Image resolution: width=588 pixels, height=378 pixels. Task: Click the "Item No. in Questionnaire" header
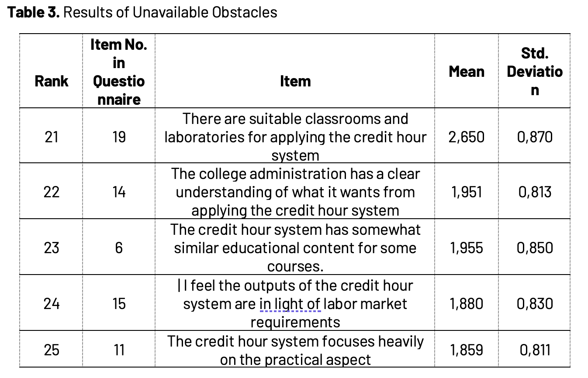pyautogui.click(x=118, y=72)
